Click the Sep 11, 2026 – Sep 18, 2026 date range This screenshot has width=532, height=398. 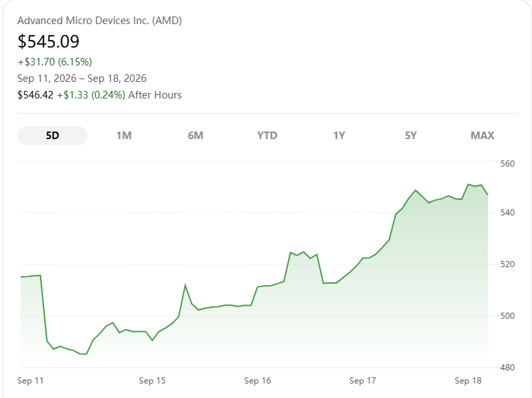pyautogui.click(x=82, y=78)
